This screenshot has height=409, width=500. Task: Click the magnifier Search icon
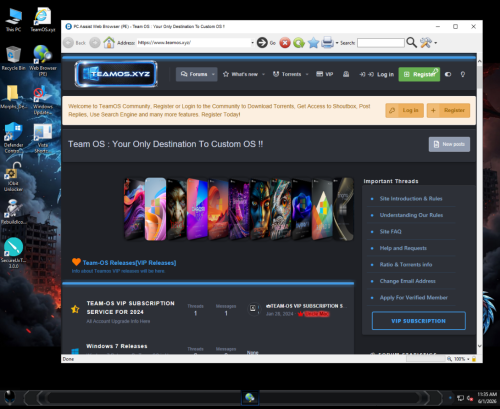[x=412, y=42]
